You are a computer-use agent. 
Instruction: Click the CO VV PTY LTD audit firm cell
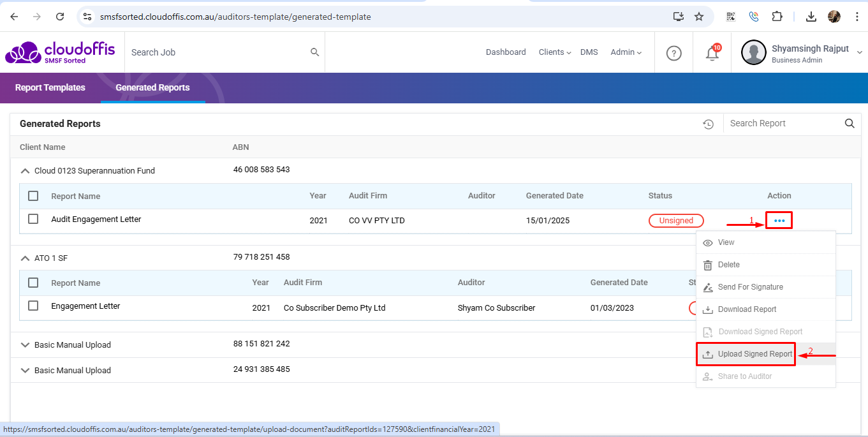click(377, 221)
